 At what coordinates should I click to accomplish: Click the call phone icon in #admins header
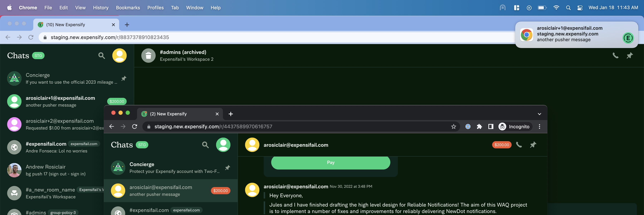(615, 55)
